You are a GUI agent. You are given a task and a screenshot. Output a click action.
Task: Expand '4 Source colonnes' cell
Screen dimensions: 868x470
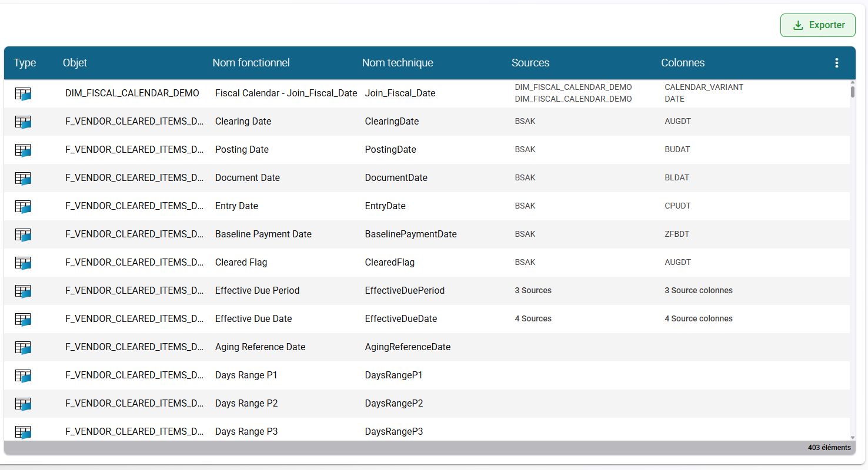699,318
